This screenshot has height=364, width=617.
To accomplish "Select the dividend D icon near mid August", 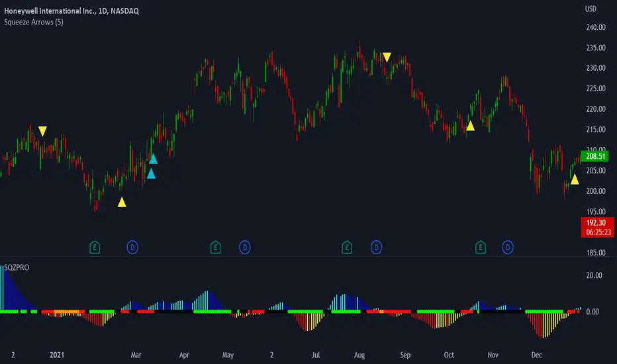I will 376,247.
